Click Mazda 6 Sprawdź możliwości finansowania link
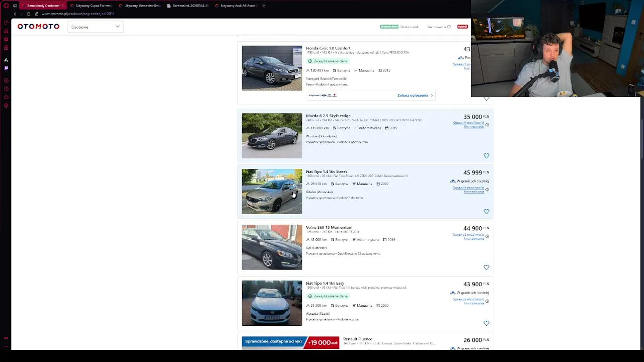Viewport: 644px width, 362px height. pos(468,125)
